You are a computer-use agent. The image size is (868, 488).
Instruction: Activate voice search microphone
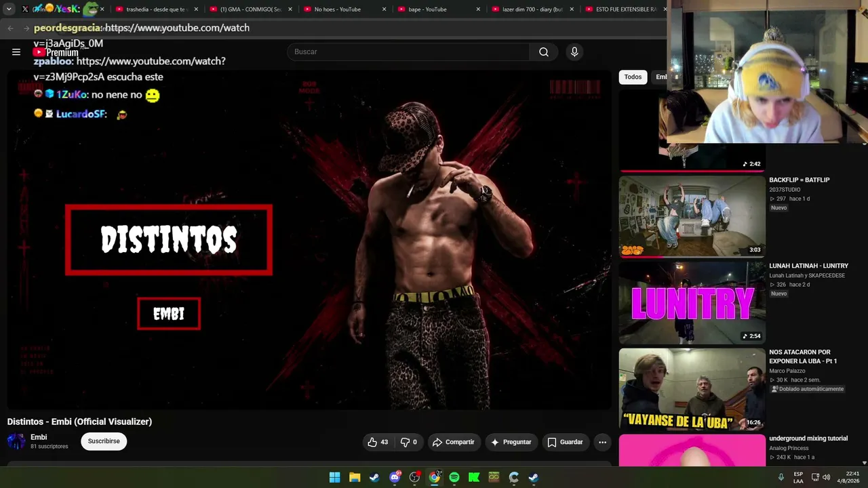coord(574,52)
